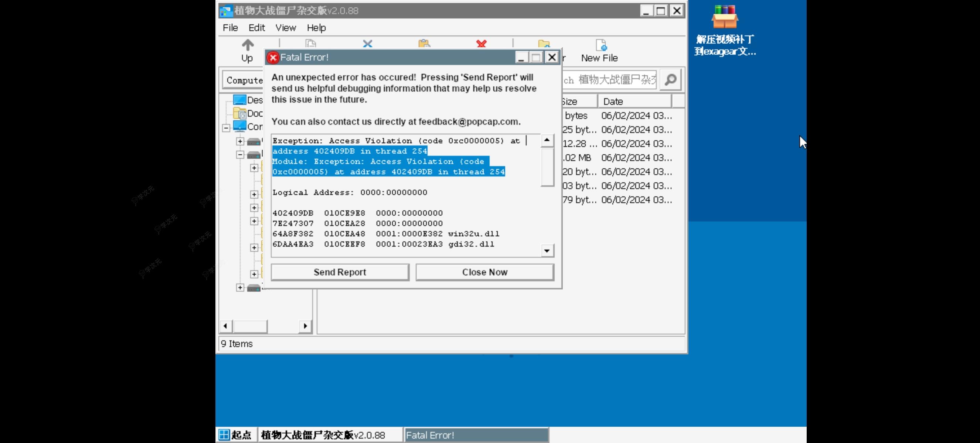This screenshot has height=443, width=980.
Task: Click the file row with size '79 byt...'
Action: 617,200
